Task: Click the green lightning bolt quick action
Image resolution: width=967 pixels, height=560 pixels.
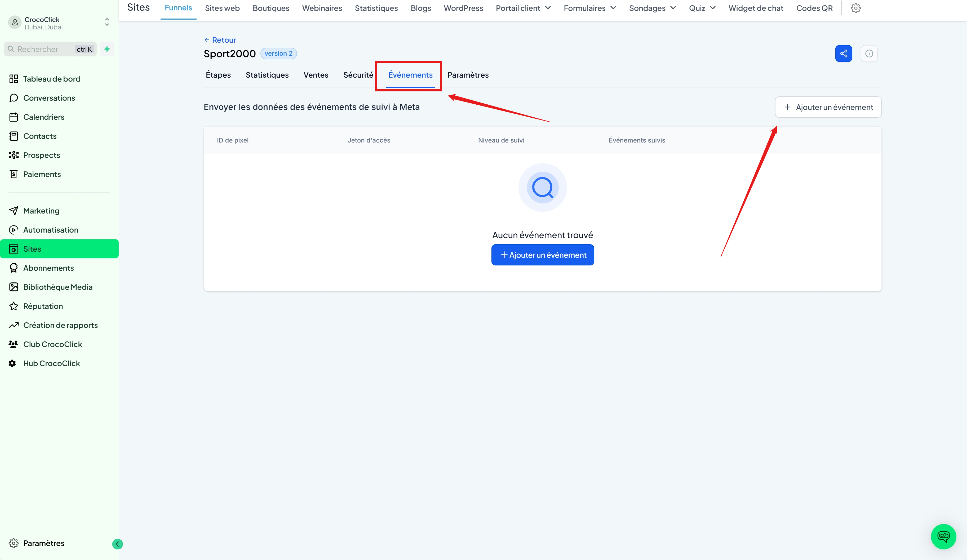Action: pos(107,49)
